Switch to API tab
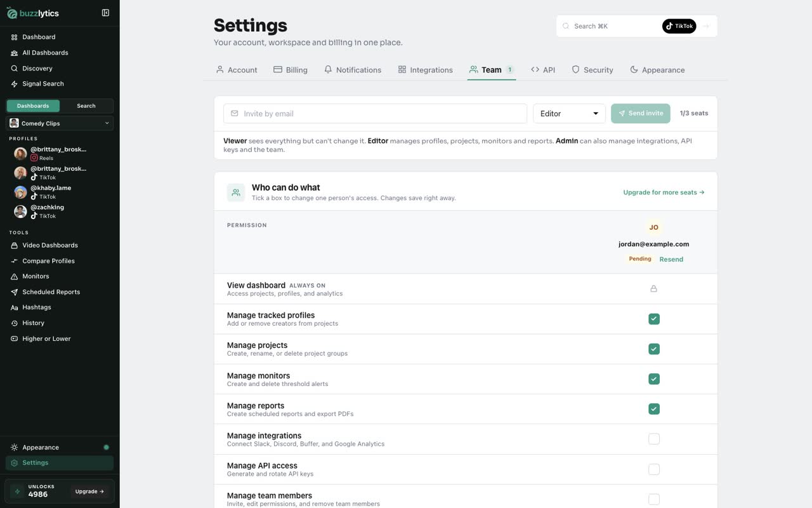Image resolution: width=812 pixels, height=508 pixels. point(543,70)
